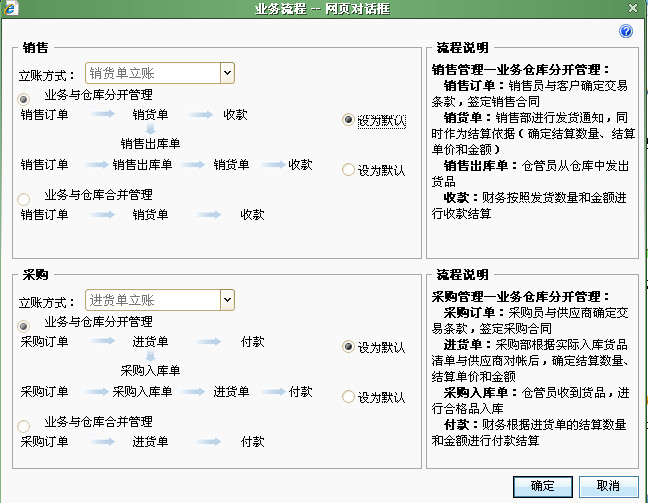This screenshot has height=503, width=648.
Task: Choose 设为默认 for 采购入库单 first purchase flow
Action: 348,396
